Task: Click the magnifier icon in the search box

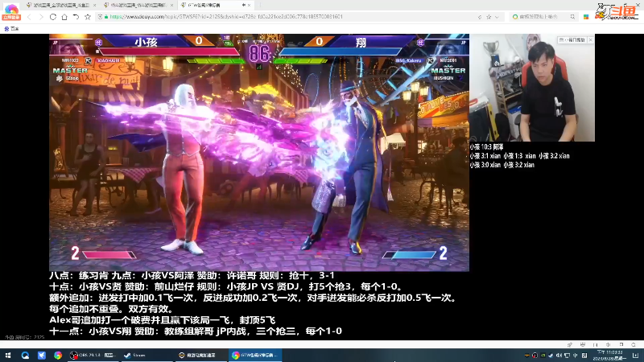Action: (x=572, y=17)
